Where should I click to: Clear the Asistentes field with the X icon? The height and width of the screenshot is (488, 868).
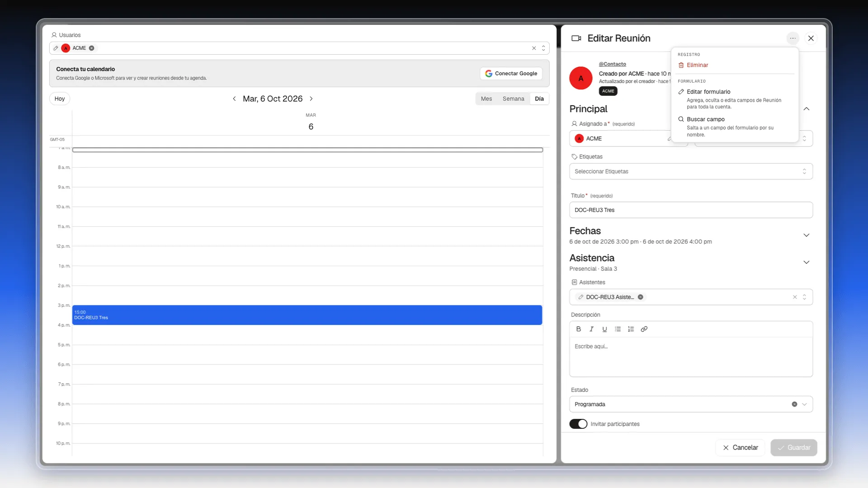(x=795, y=297)
